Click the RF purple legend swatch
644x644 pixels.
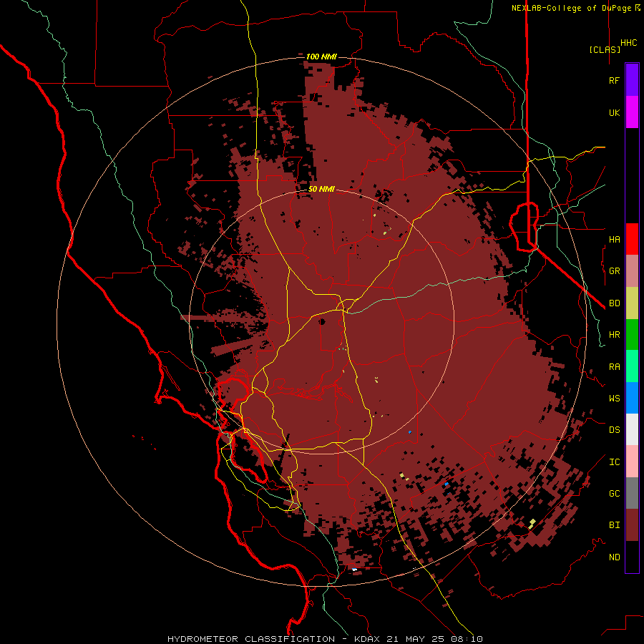632,80
